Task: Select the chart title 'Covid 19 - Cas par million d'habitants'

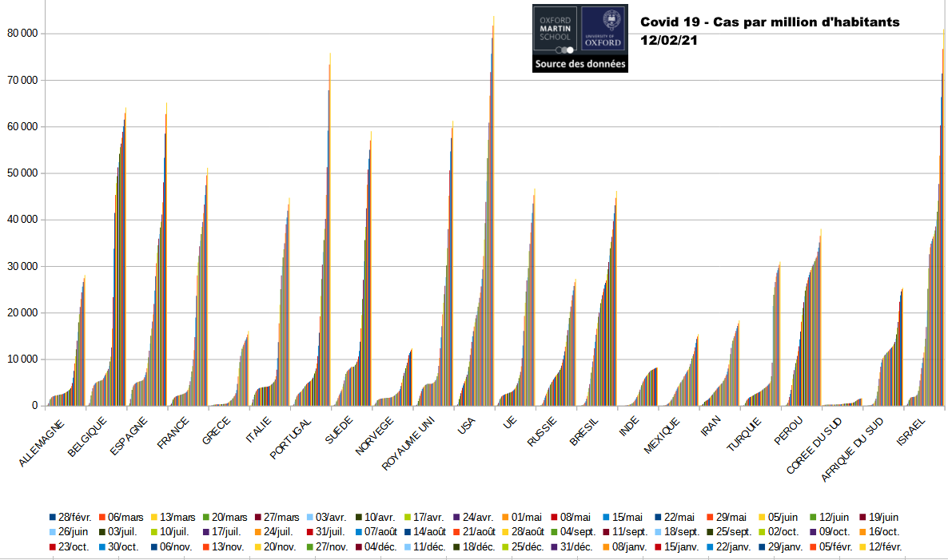Action: (770, 22)
